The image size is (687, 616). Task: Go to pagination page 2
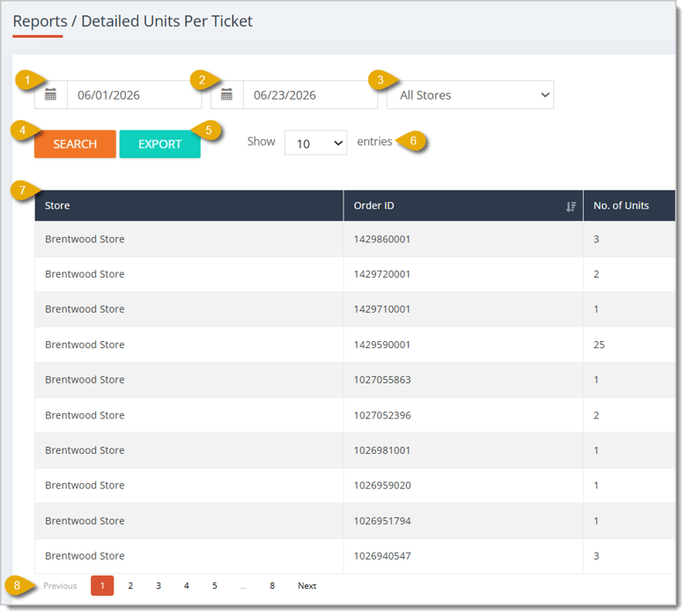click(x=130, y=586)
